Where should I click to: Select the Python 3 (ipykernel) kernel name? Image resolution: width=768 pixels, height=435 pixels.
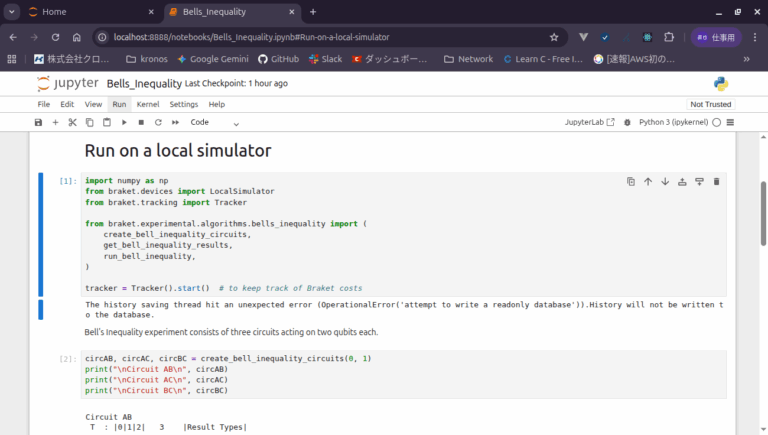(x=673, y=122)
